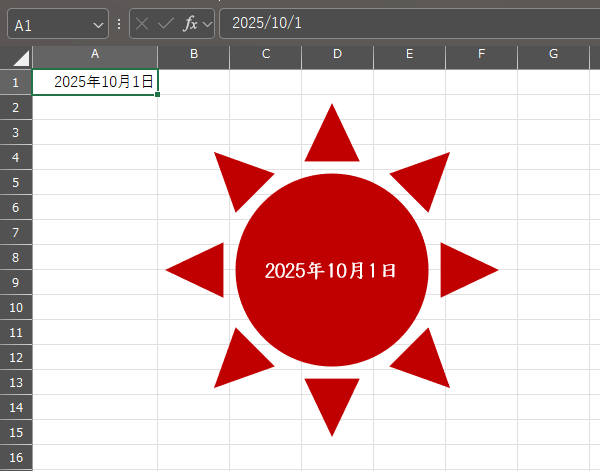Image resolution: width=600 pixels, height=471 pixels.
Task: Select column B header
Action: point(193,54)
